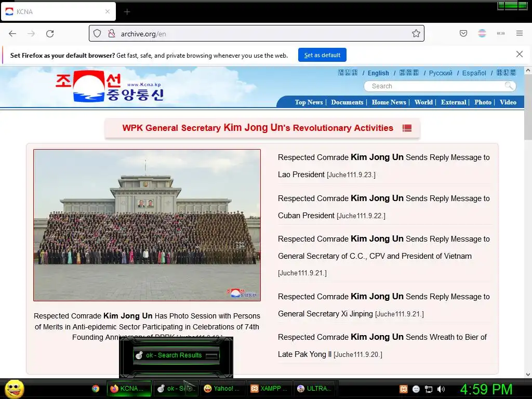Open the Photo Session with Persons of Merits caption
532x399 pixels.
(147, 325)
